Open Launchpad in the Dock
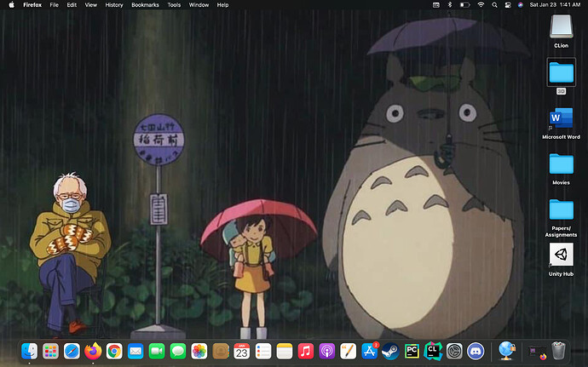This screenshot has width=588, height=367. [50, 352]
